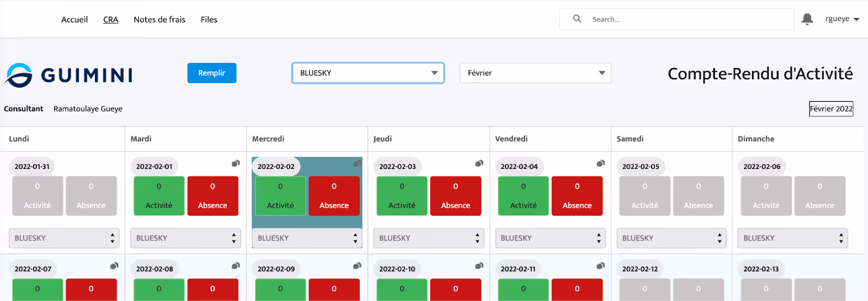
Task: Open comment icon for 2022-02-03
Action: 479,164
